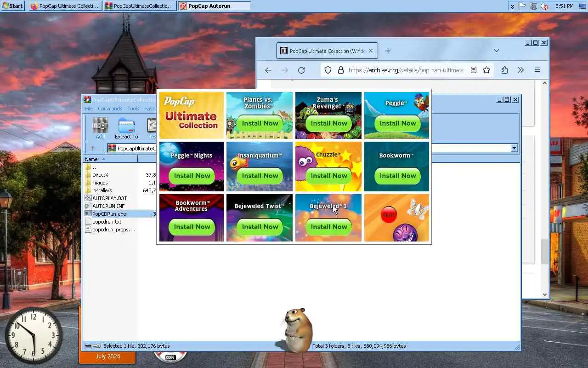Install Chuzzle now
This screenshot has height=368, width=588.
(x=329, y=176)
